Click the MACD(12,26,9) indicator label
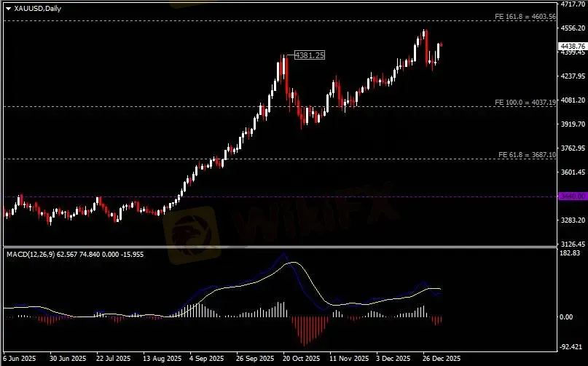 coord(31,255)
